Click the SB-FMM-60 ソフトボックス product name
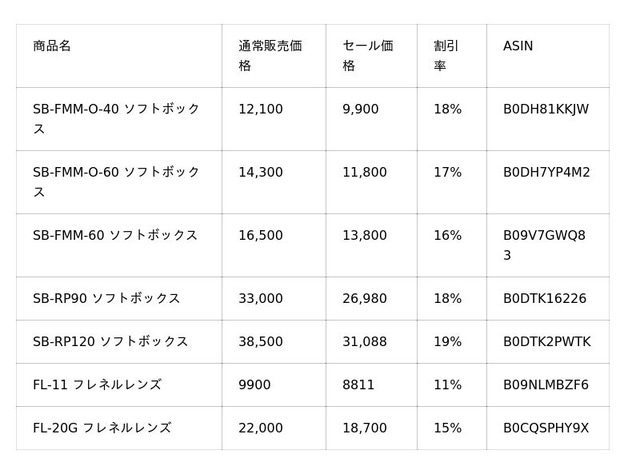Viewport: 640px width, 474px height. point(115,235)
